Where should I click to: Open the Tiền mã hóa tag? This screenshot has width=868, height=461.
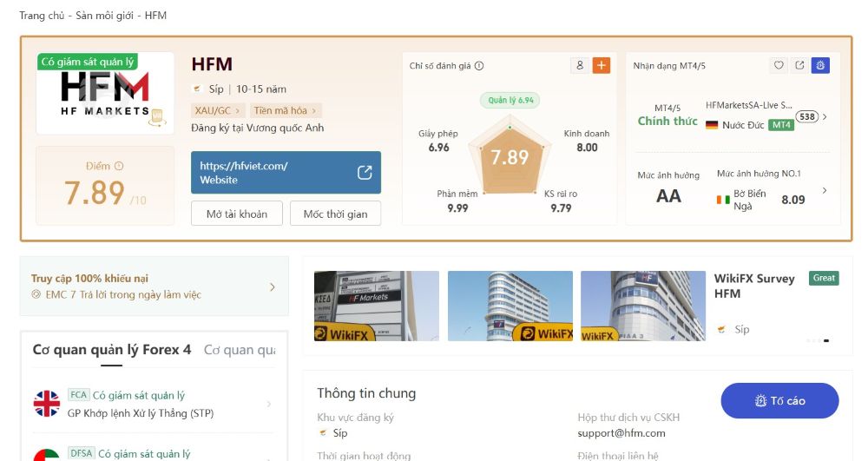click(285, 110)
